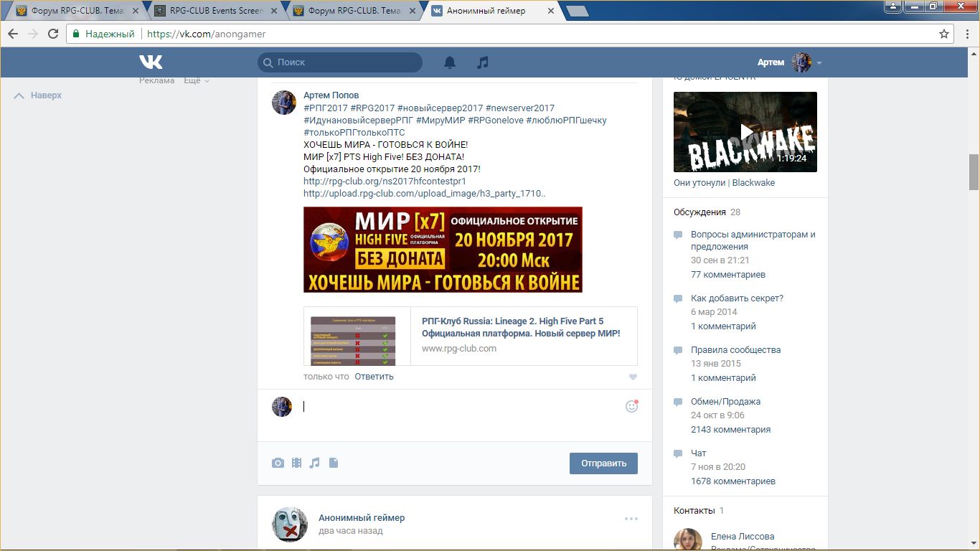The image size is (980, 551).
Task: Open Они утонули | Blackwake video title
Action: pyautogui.click(x=724, y=183)
